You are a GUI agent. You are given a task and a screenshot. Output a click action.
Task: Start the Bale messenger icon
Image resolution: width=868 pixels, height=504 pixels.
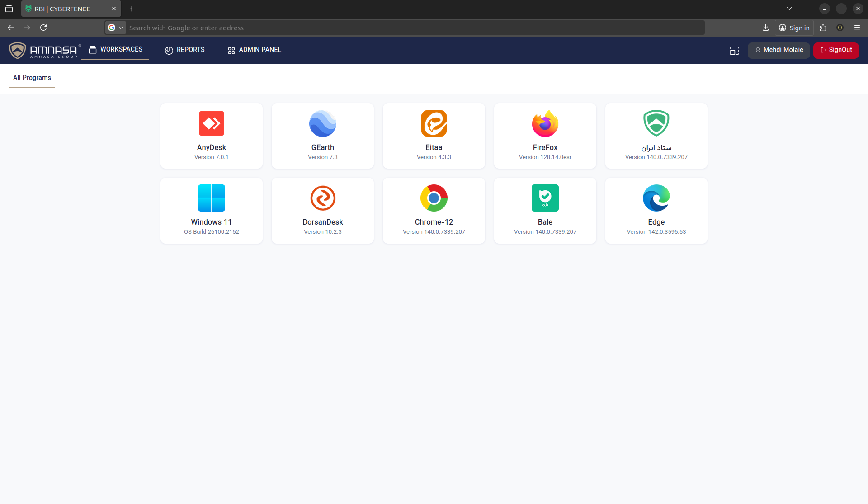point(545,198)
